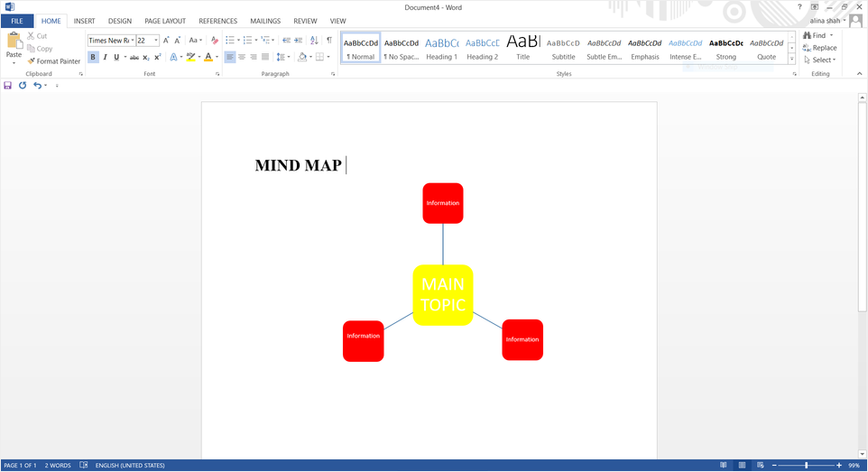Apply subscript formatting
This screenshot has height=472, width=868.
(x=146, y=58)
